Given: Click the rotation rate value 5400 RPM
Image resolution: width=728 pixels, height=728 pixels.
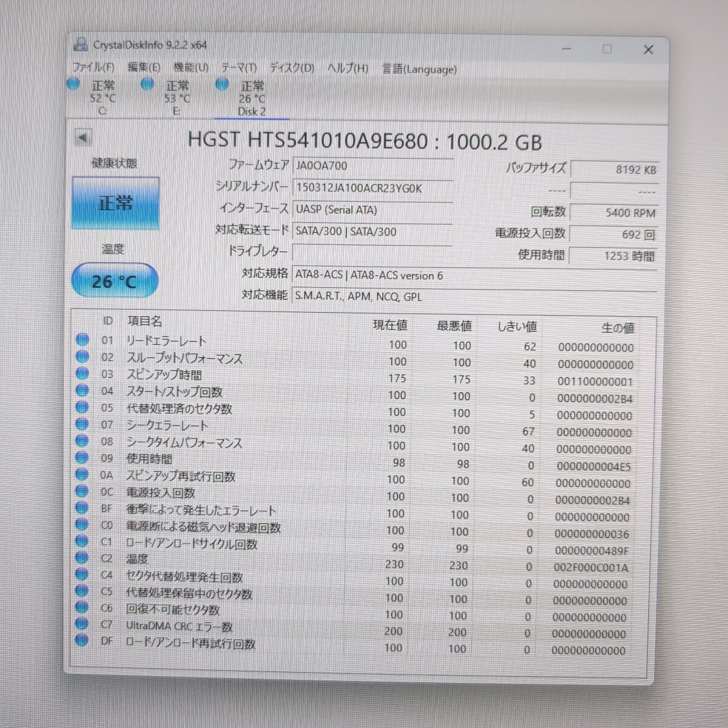Looking at the screenshot, I should coord(614,213).
